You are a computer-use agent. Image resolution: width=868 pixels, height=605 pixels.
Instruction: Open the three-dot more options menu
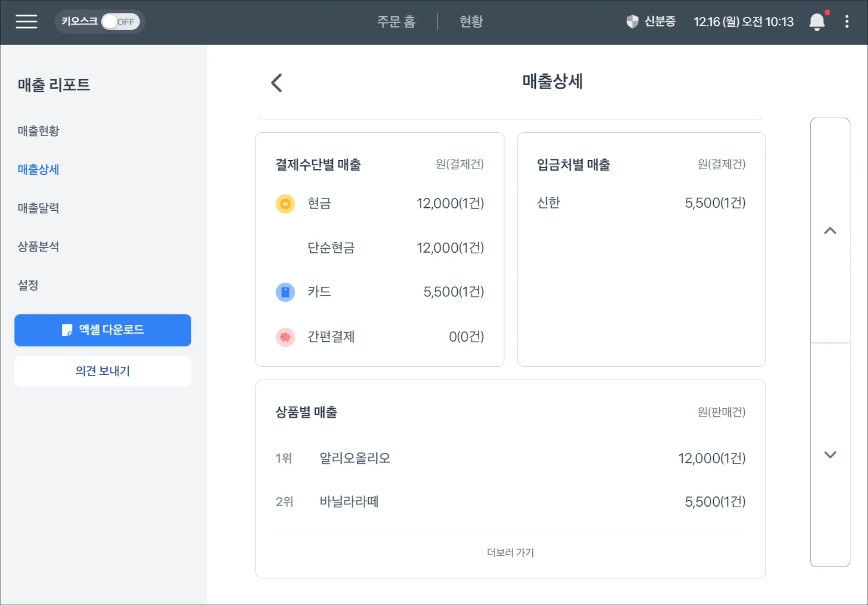coord(846,22)
